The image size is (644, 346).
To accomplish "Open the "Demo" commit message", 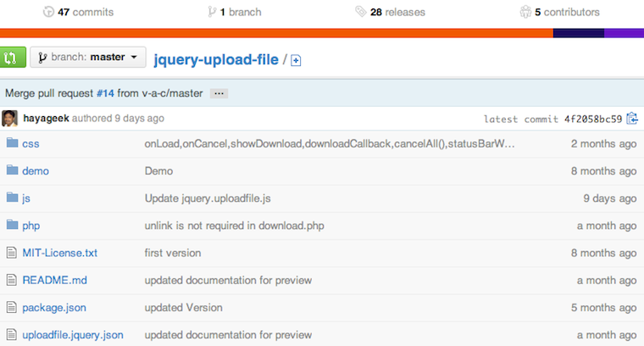I will point(158,171).
